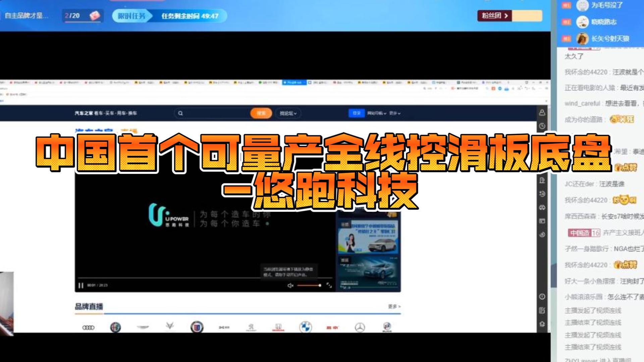
Task: Adjust the video volume slider
Action: [309, 286]
